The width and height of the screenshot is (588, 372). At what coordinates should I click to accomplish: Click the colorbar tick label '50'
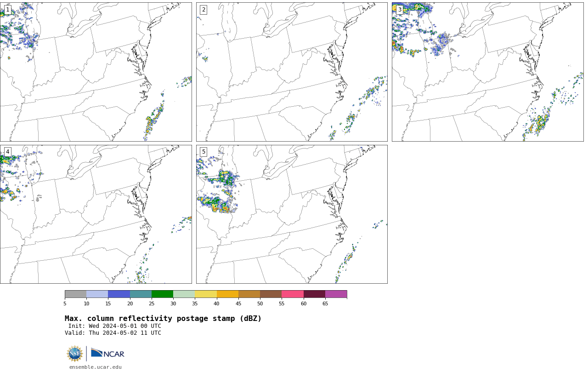point(260,303)
